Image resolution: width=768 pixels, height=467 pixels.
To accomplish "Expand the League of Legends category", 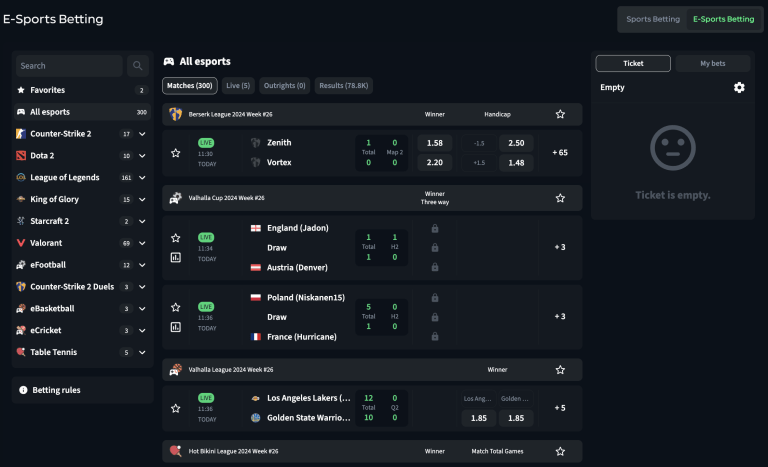I will pos(142,178).
